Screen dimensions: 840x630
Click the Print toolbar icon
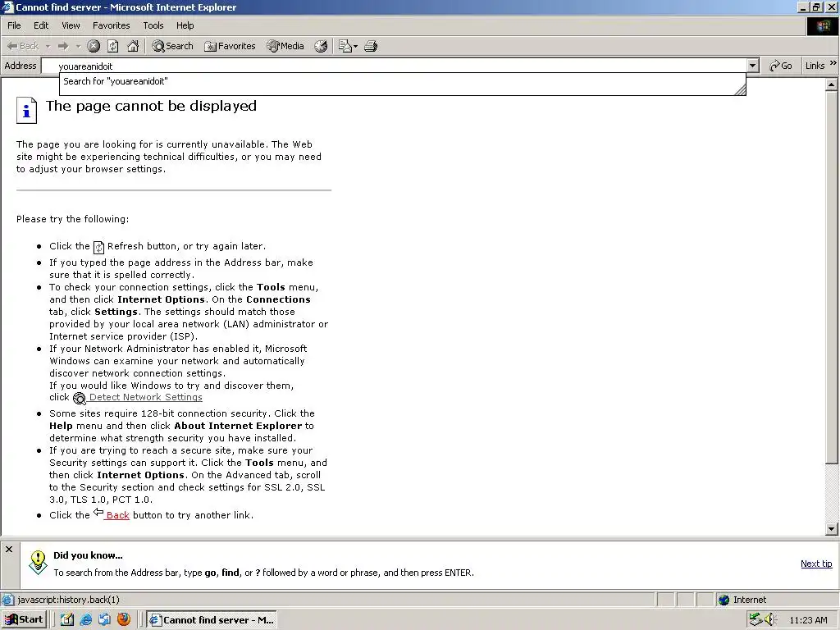click(371, 46)
